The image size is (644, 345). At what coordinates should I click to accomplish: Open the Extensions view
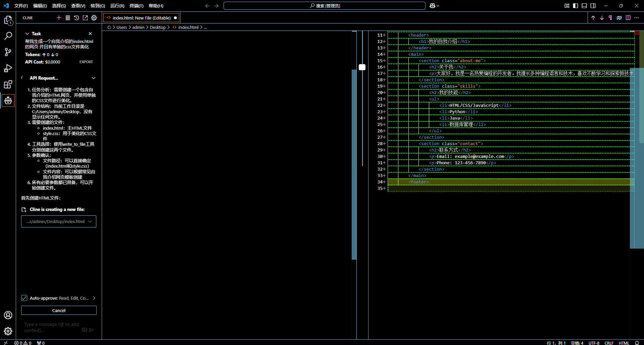pos(8,84)
